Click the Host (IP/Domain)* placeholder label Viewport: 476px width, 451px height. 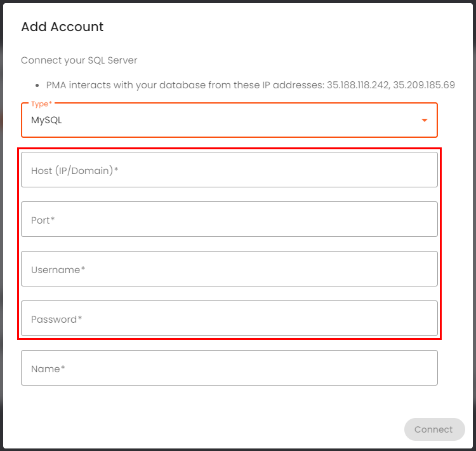coord(75,170)
